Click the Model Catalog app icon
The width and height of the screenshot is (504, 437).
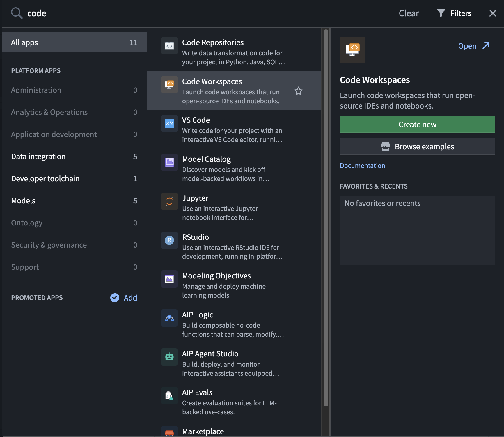click(x=169, y=162)
